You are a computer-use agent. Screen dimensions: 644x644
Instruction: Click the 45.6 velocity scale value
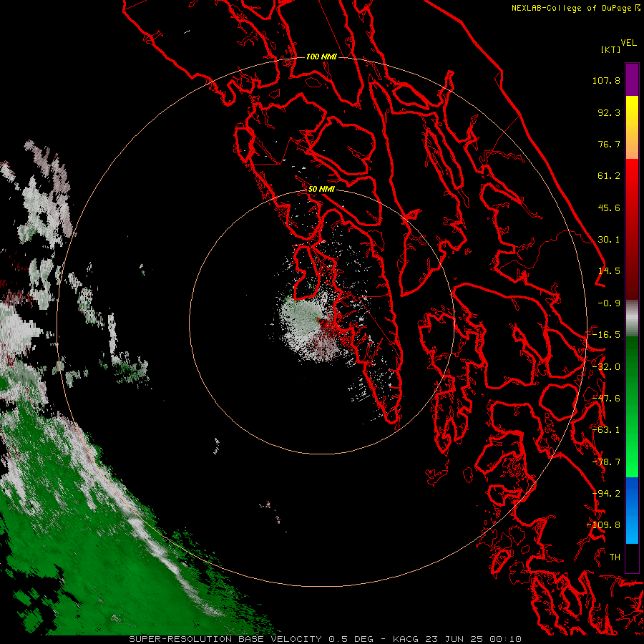click(609, 208)
